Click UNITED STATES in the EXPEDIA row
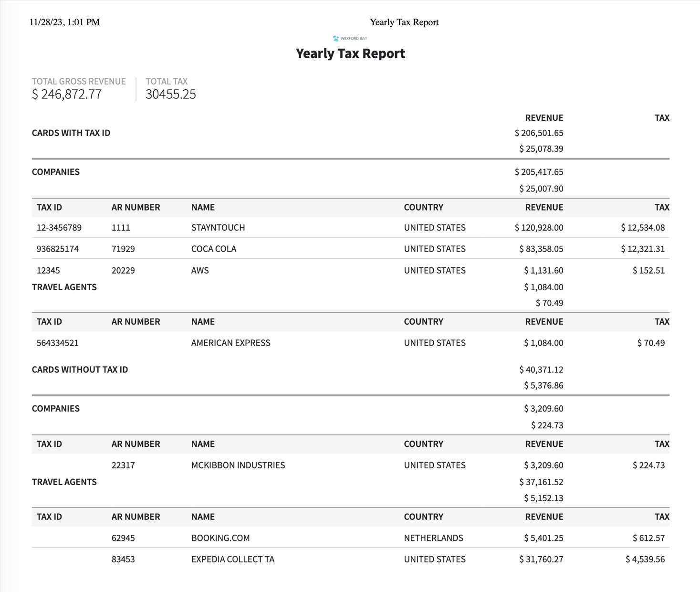This screenshot has height=592, width=700. pos(435,559)
